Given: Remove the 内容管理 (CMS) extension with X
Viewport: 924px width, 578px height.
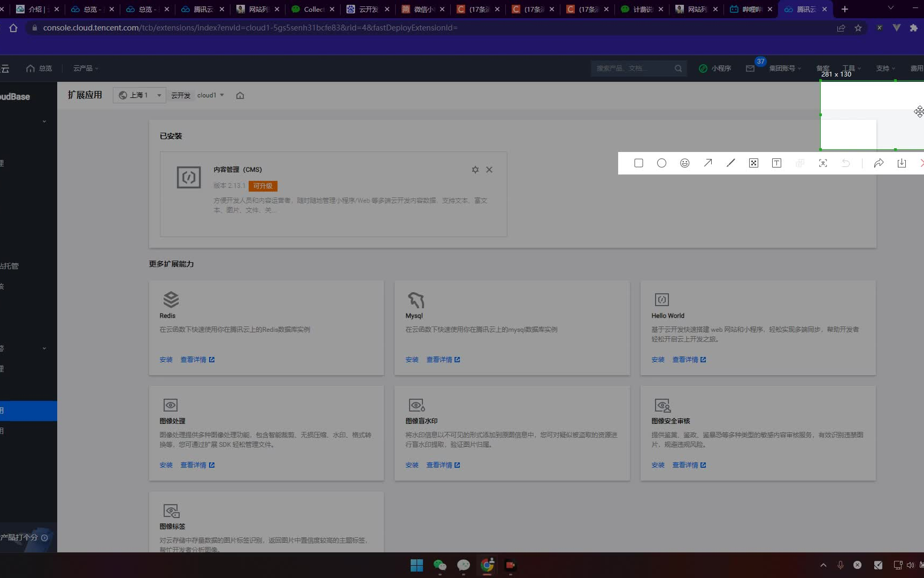Looking at the screenshot, I should coord(489,170).
